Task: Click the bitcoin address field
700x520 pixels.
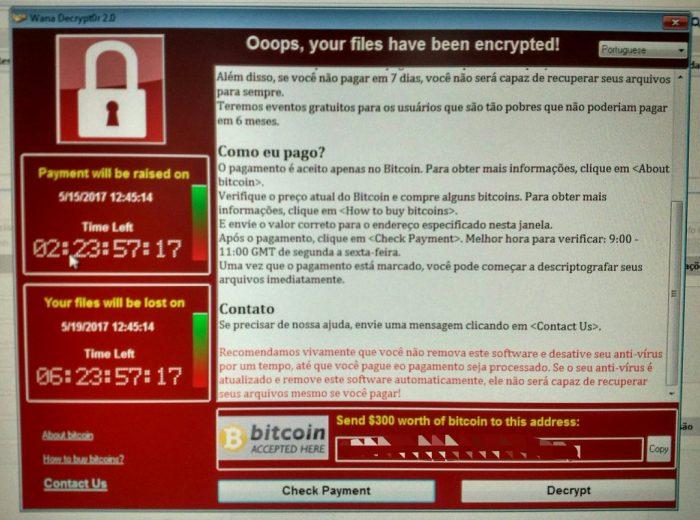Action: coord(489,449)
